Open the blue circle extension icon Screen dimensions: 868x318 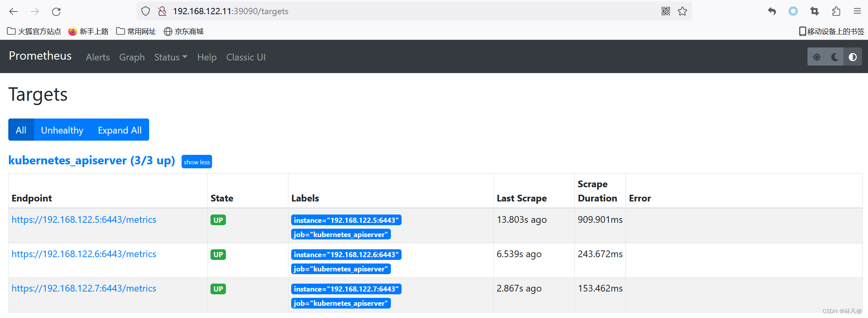(x=793, y=11)
